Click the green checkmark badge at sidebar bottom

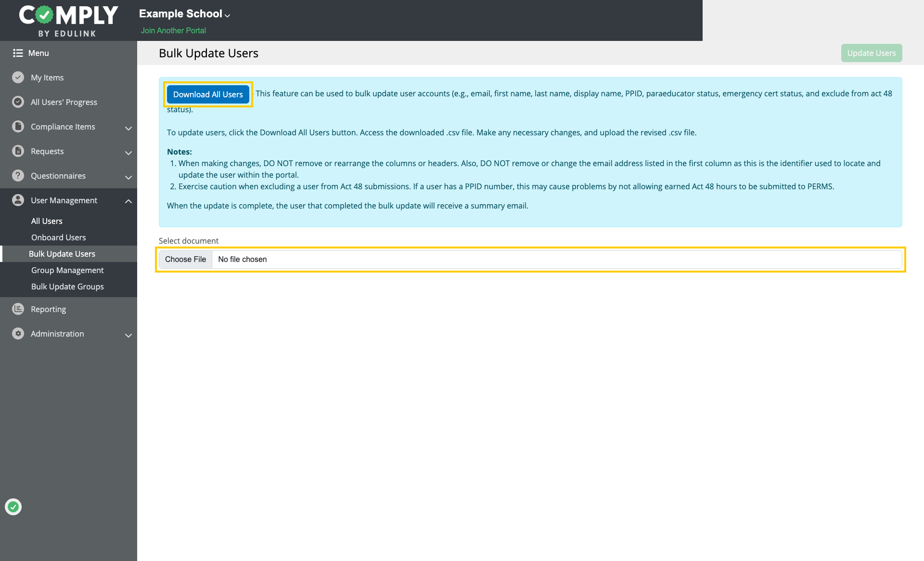pos(13,507)
